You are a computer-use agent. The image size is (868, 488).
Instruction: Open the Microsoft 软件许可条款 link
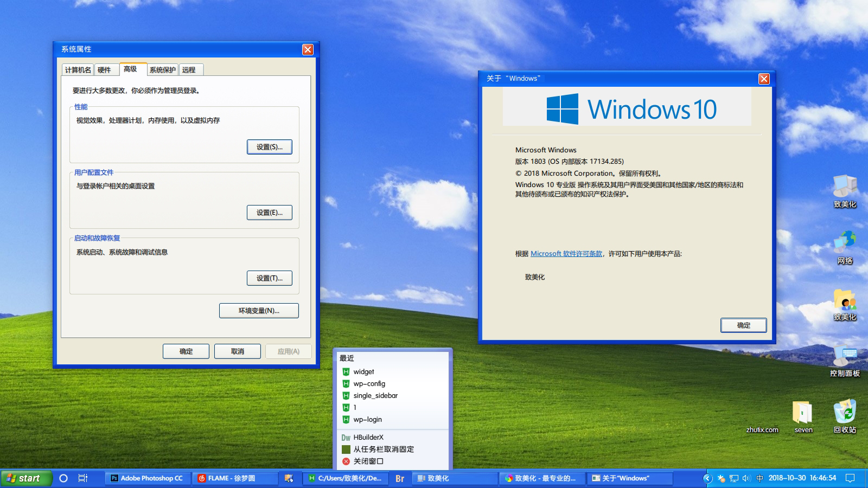(566, 253)
